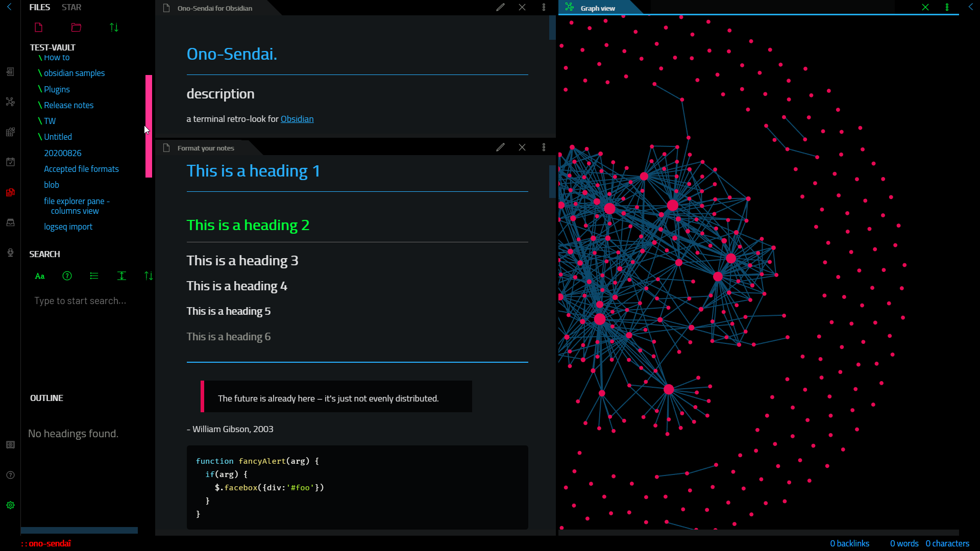Open the new folder icon
Viewport: 980px width, 551px height.
77,27
